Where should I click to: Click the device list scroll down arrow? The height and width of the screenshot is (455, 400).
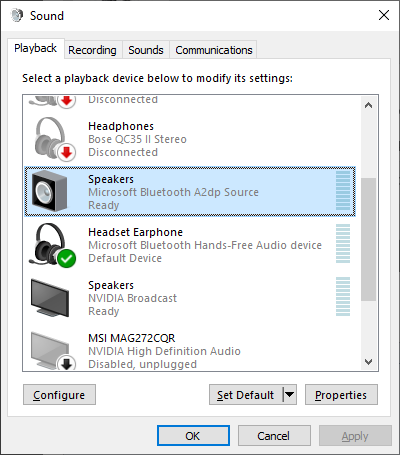(x=368, y=362)
